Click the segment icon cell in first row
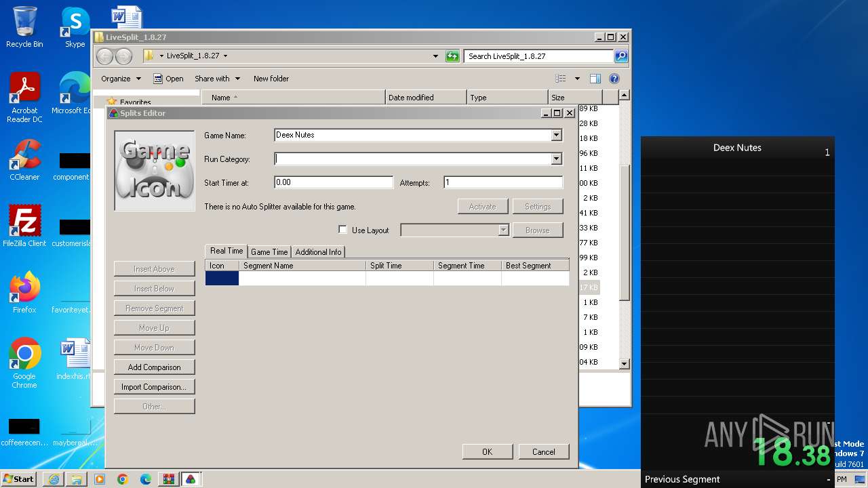This screenshot has height=488, width=868. point(222,279)
